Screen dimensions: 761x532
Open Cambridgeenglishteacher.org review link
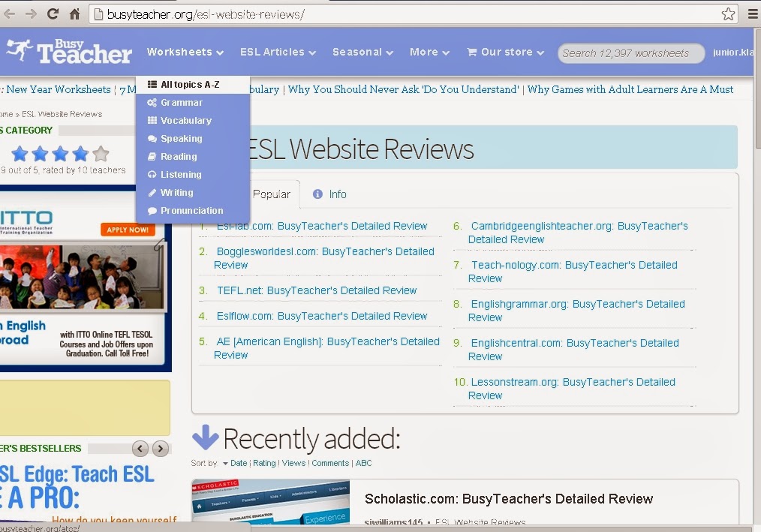pos(578,233)
